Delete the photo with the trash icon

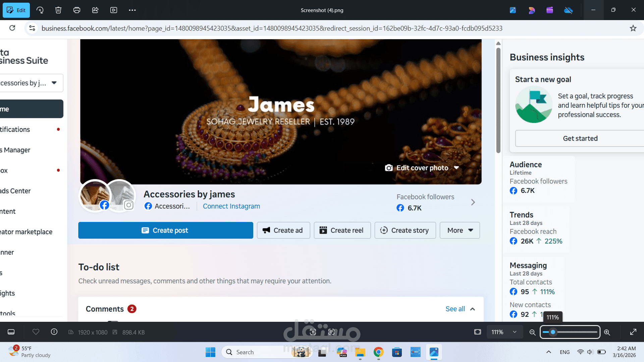(x=58, y=10)
